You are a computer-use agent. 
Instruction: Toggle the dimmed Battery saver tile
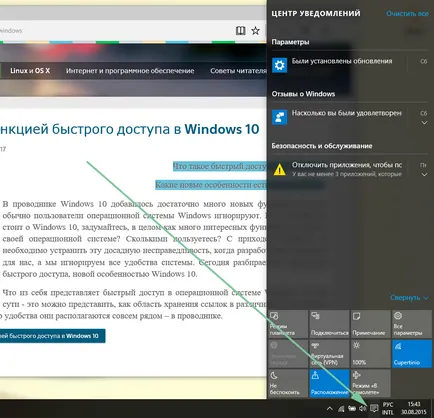[288, 353]
